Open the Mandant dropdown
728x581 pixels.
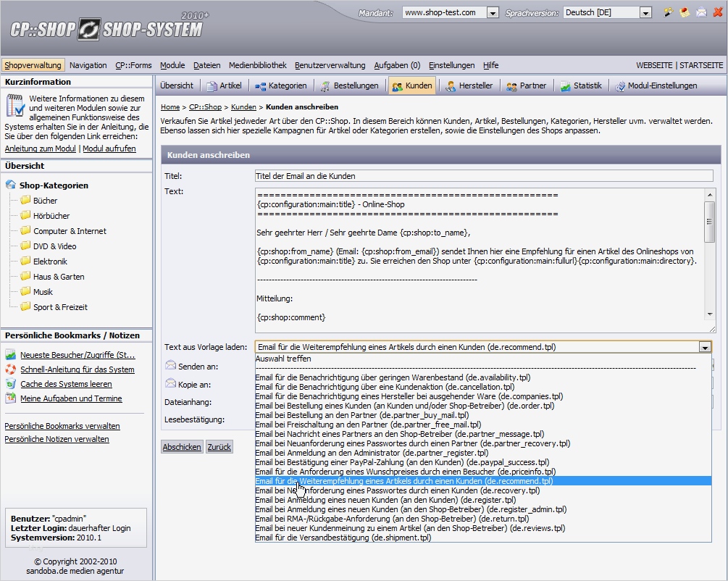pos(493,13)
